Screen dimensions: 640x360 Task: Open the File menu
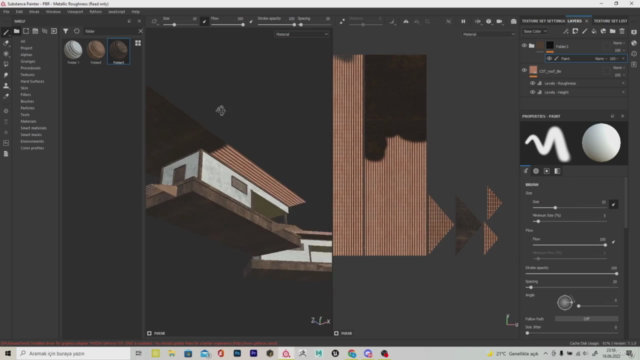click(x=6, y=12)
